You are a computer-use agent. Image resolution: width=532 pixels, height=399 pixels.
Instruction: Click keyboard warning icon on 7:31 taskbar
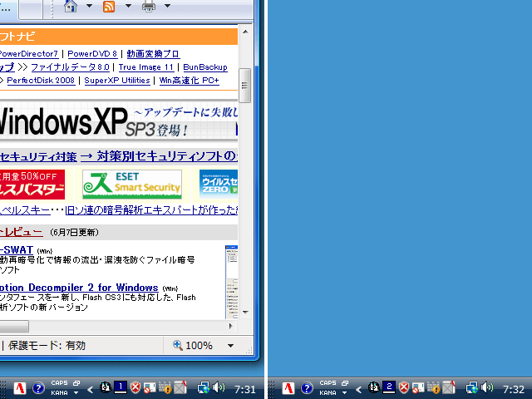click(165, 387)
